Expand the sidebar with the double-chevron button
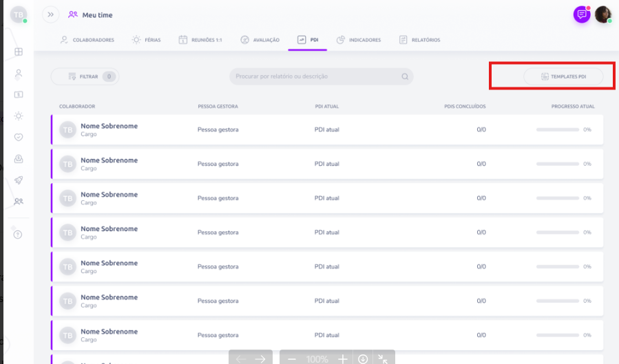Screen dimensions: 619x364 click(x=50, y=14)
